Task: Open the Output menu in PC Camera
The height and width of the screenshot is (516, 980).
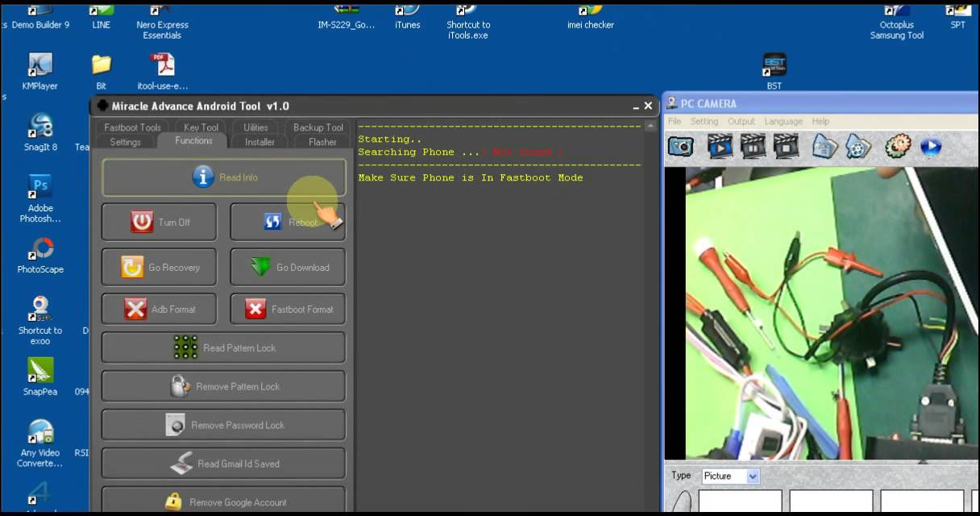Action: click(x=741, y=121)
